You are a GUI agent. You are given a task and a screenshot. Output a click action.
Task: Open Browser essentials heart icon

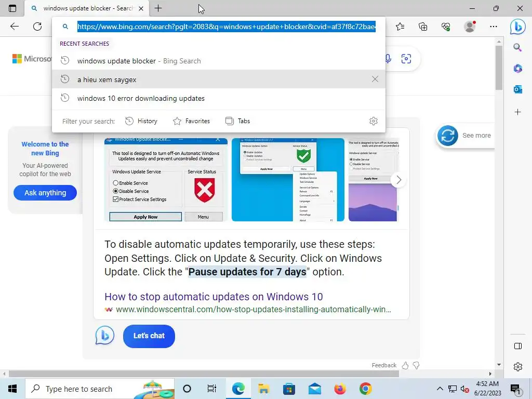tap(446, 26)
